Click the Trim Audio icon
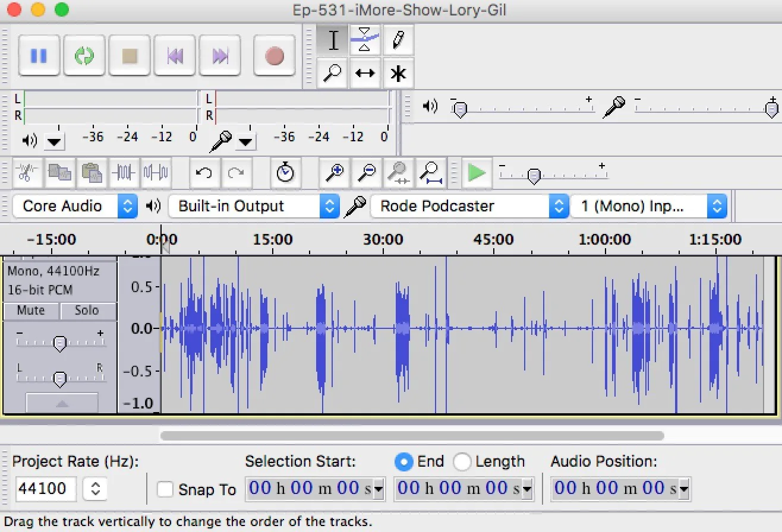 pyautogui.click(x=124, y=173)
